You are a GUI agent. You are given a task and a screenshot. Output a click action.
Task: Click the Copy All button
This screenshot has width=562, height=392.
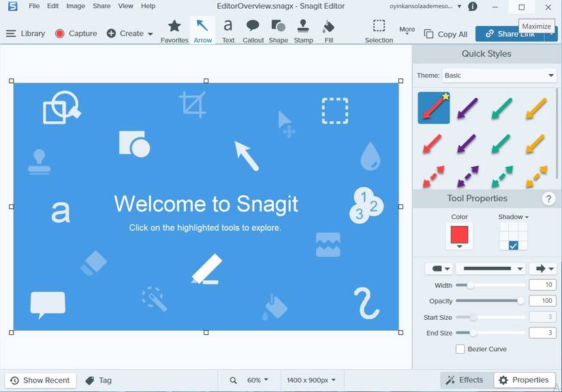tap(446, 33)
